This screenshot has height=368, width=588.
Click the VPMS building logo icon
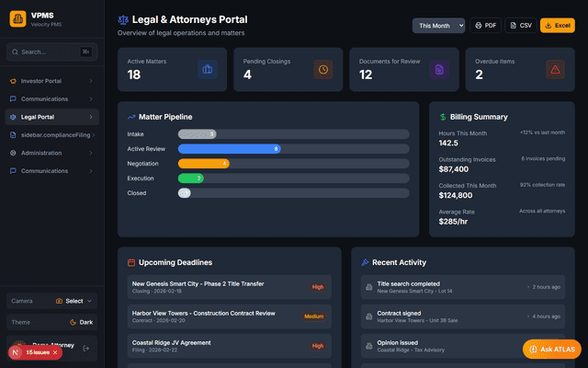[x=18, y=18]
